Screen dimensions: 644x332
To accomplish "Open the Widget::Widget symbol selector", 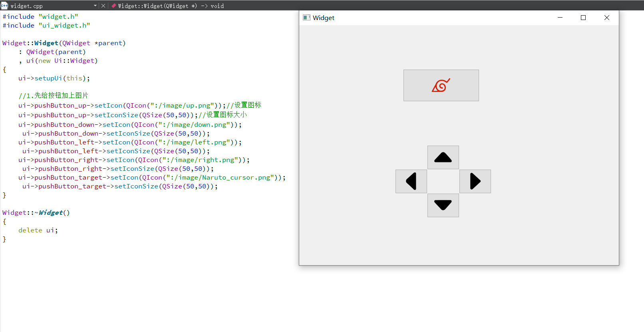I will coord(168,6).
